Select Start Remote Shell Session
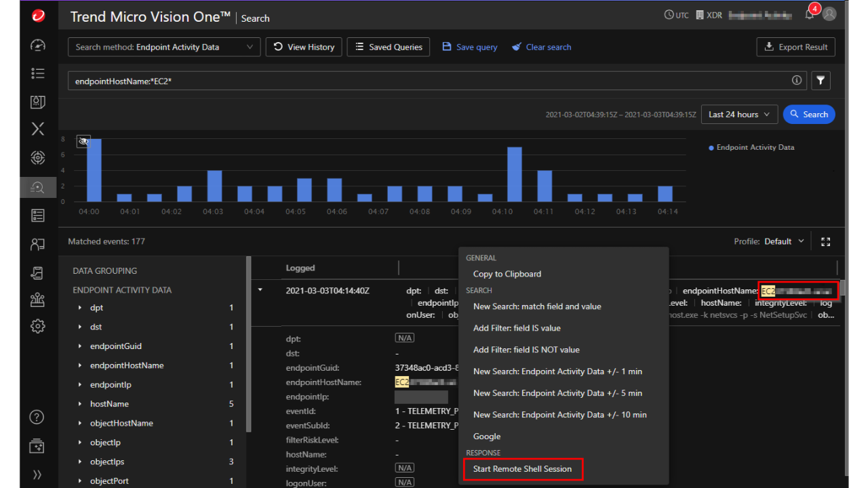Viewport: 868px width, 488px height. [x=522, y=469]
